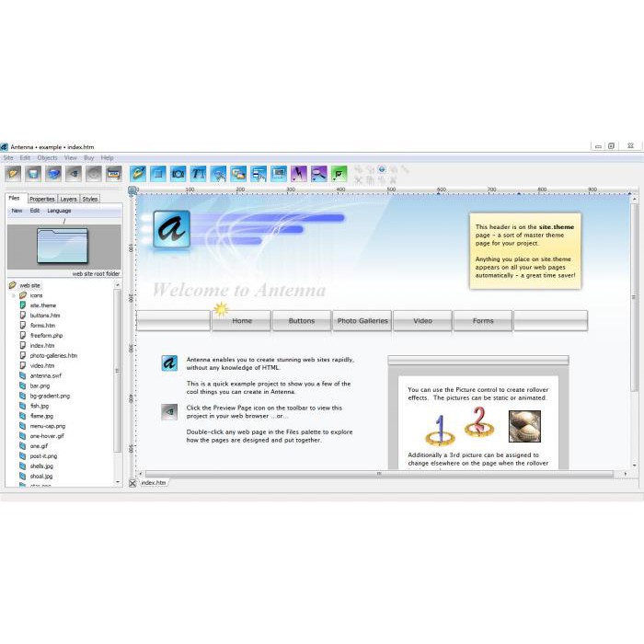The image size is (644, 644).
Task: Select the green checkbox tool icon
Action: (x=339, y=173)
